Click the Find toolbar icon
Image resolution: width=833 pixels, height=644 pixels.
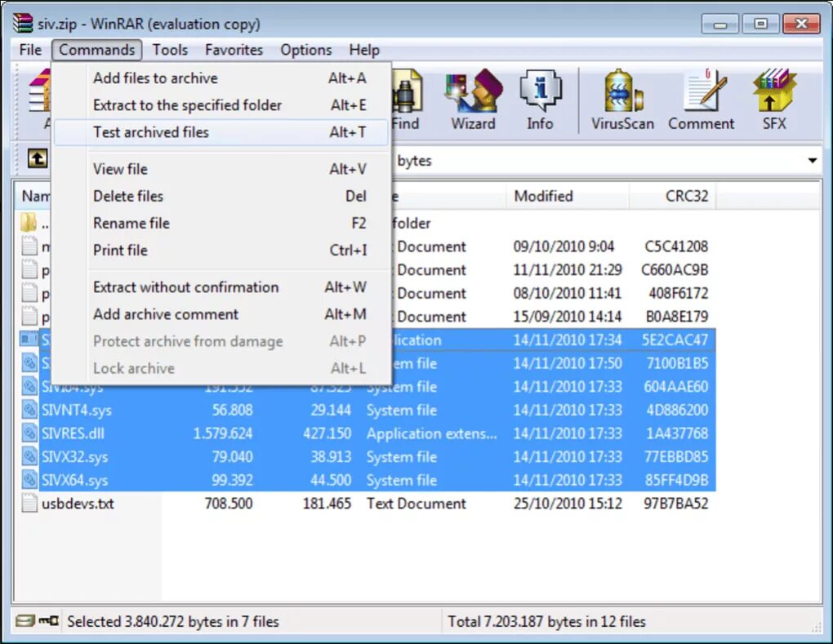[x=407, y=100]
